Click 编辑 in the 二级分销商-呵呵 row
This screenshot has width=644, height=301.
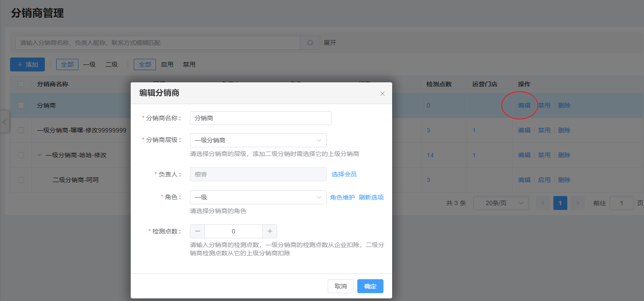[x=524, y=180]
